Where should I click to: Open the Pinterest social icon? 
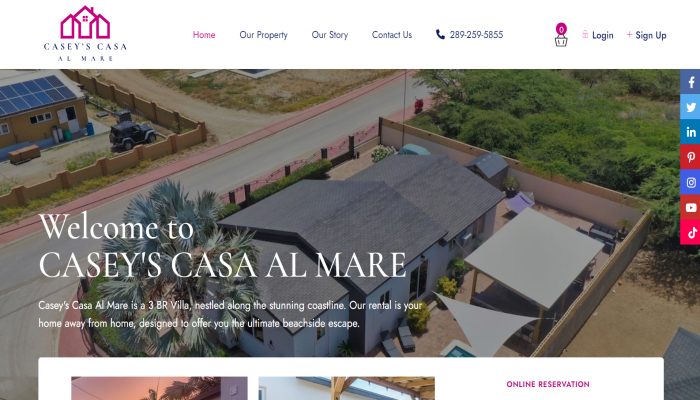click(690, 157)
